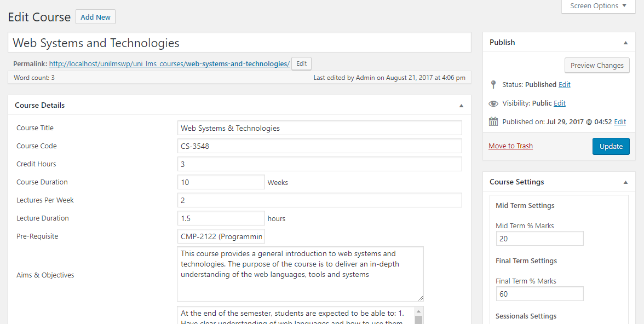Viewport: 644px width, 324px height.
Task: Click the status pin icon in Publish box
Action: coord(493,84)
